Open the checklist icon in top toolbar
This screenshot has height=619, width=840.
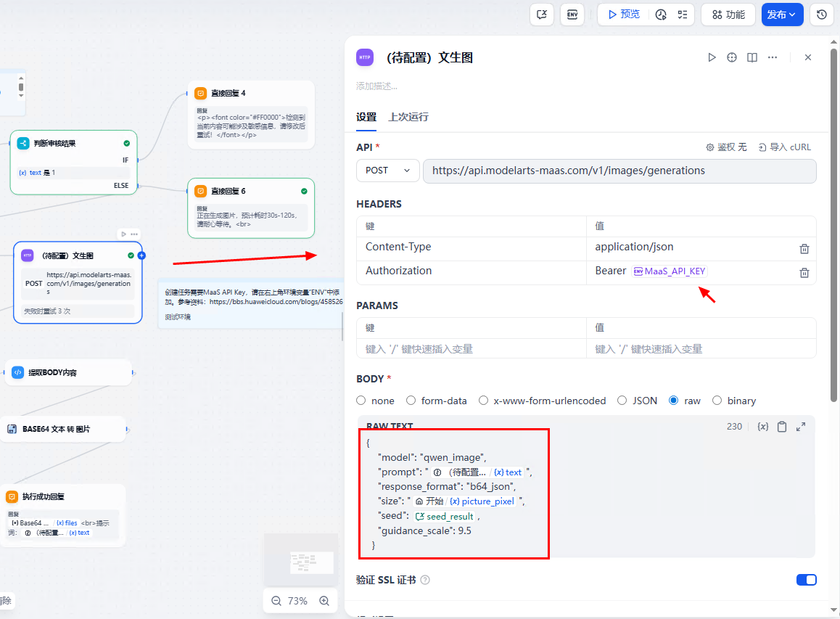pos(683,15)
